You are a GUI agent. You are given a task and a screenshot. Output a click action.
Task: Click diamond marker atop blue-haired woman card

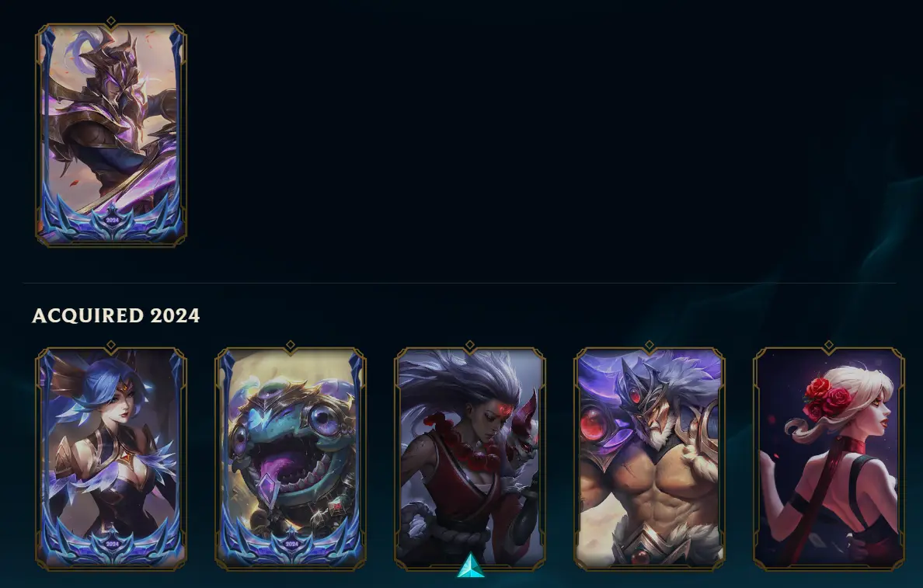click(111, 345)
